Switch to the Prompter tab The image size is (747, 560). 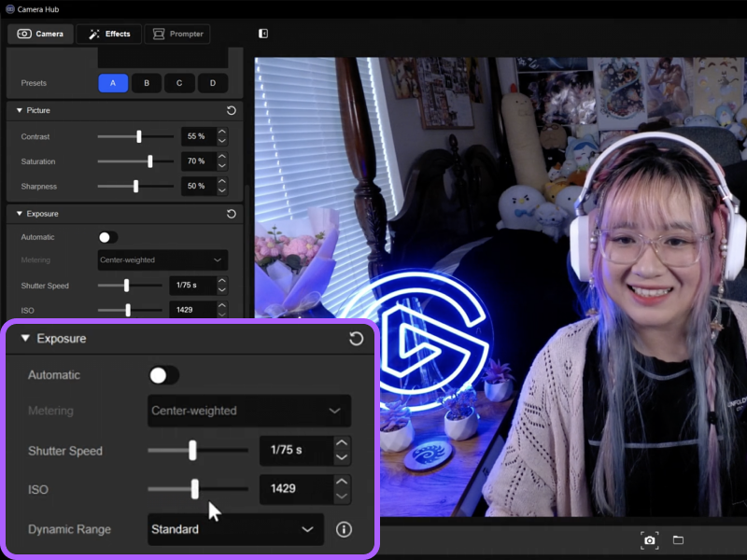tap(177, 34)
